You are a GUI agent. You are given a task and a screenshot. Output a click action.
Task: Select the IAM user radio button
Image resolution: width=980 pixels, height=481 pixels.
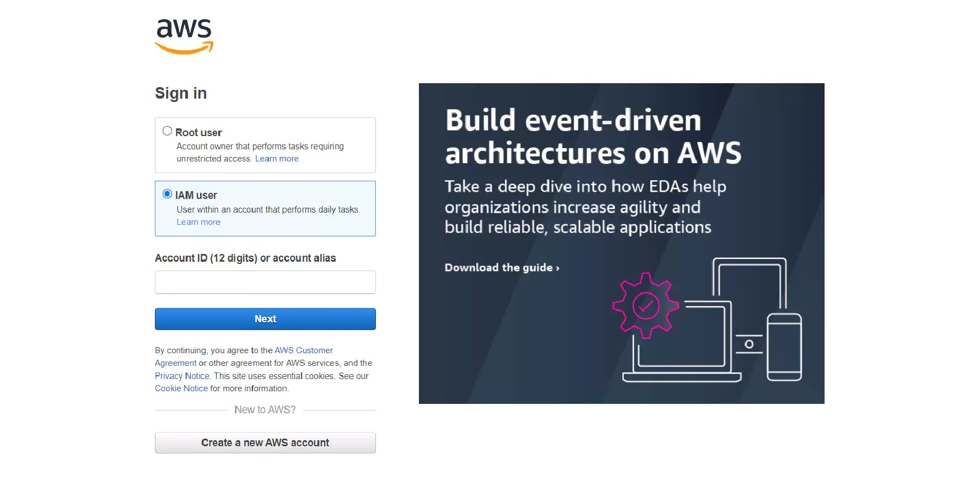pyautogui.click(x=167, y=194)
